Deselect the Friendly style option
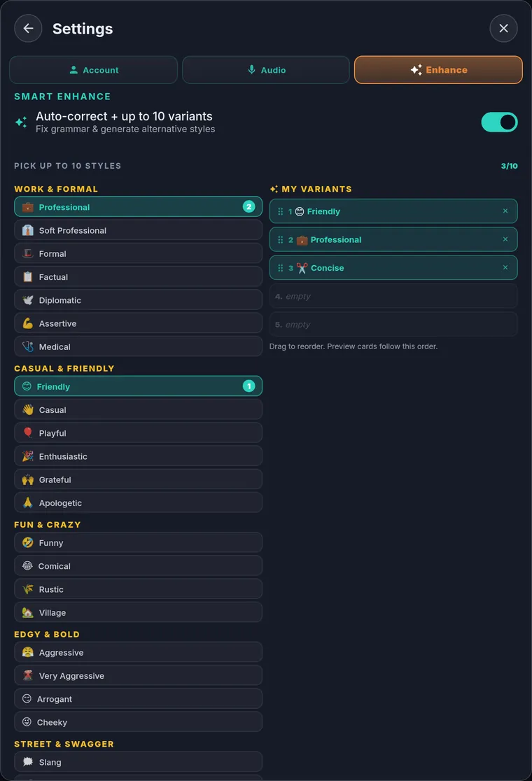532x781 pixels. [x=138, y=386]
